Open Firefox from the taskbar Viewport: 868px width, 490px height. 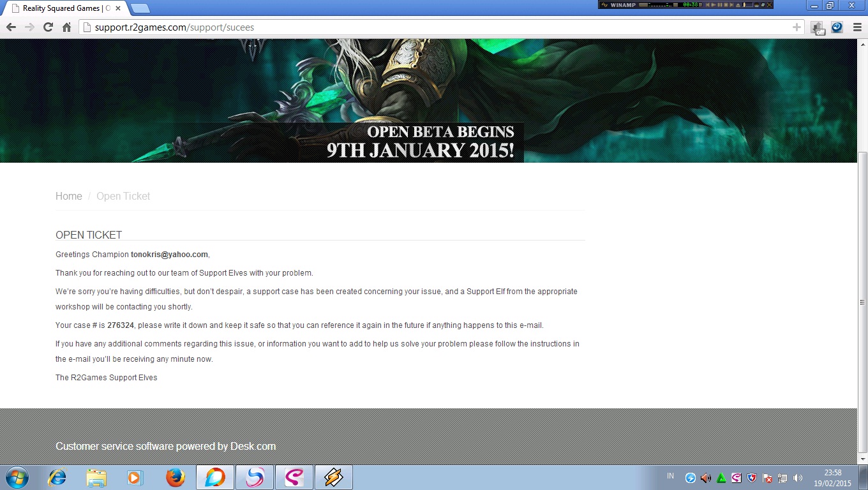coord(175,477)
